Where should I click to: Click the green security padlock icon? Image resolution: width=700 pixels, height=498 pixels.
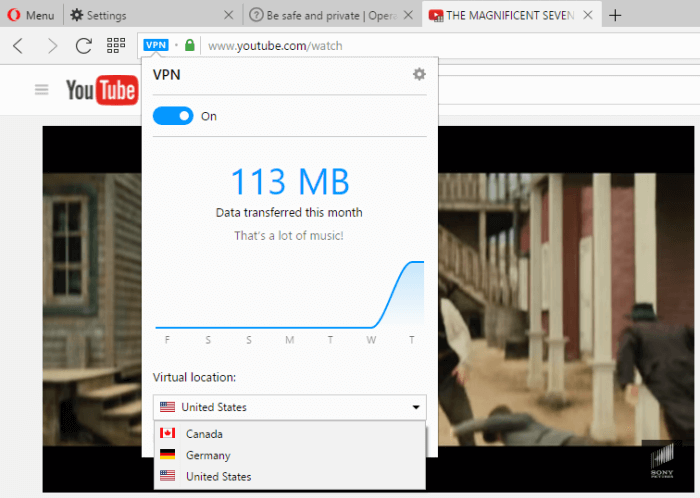click(x=190, y=45)
